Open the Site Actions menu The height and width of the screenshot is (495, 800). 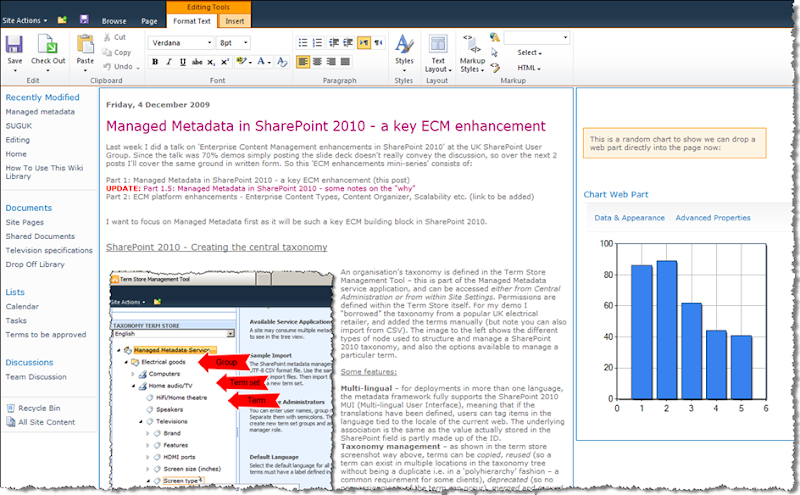point(24,20)
